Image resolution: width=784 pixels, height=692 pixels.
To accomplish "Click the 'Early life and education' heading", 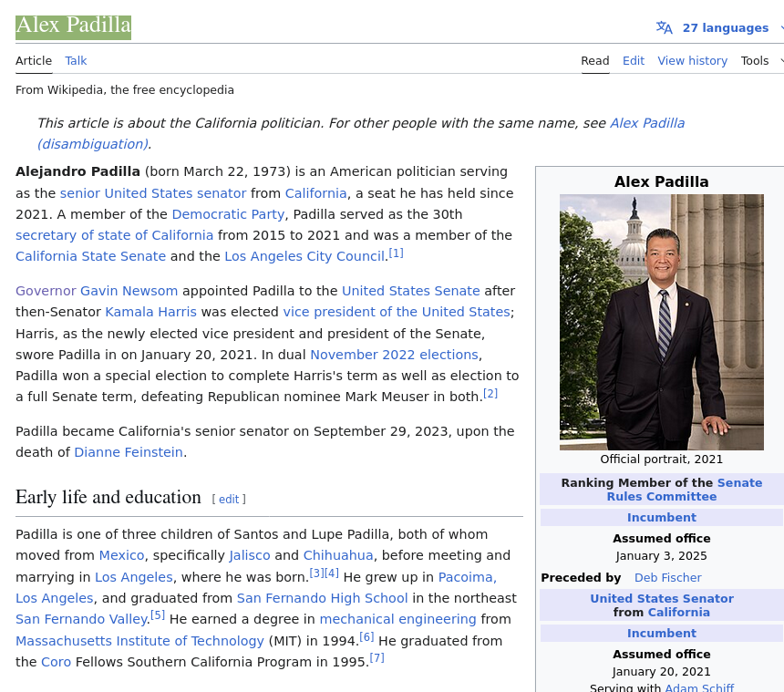I will [108, 497].
